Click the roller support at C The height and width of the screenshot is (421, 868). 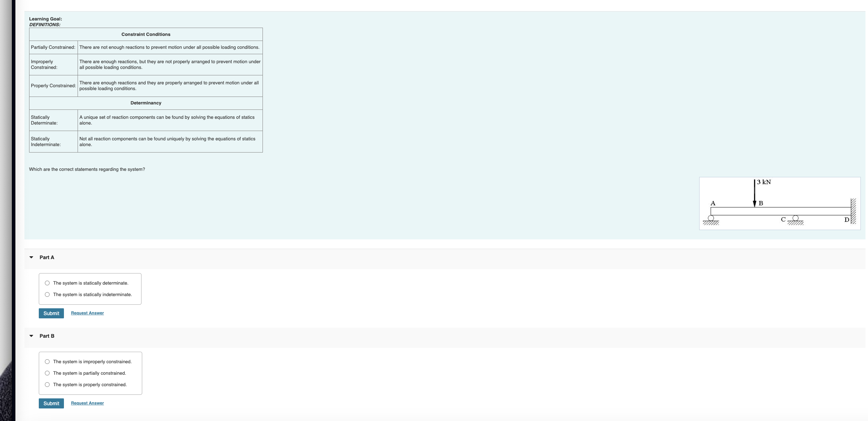(x=795, y=218)
